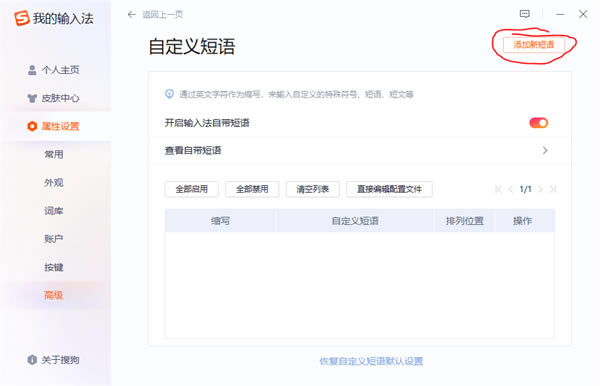Toggle 开启输入法自带短语 switch
The height and width of the screenshot is (386, 600).
pyautogui.click(x=538, y=123)
